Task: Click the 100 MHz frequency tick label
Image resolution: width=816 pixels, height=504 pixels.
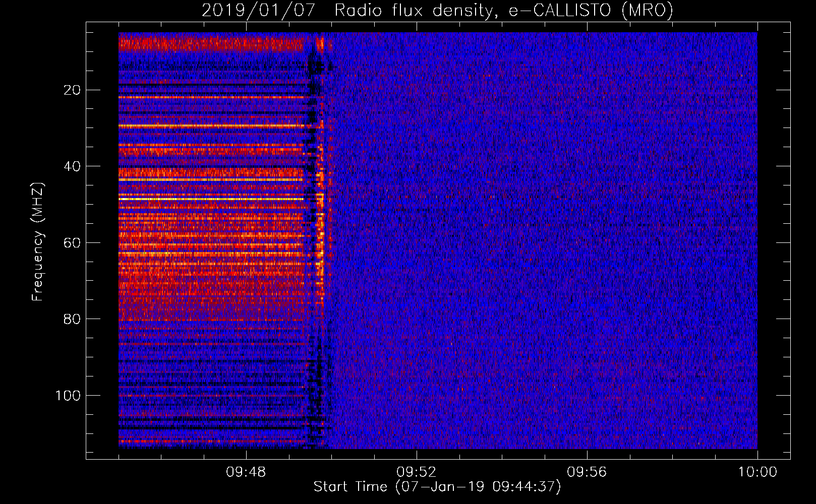Action: point(68,396)
